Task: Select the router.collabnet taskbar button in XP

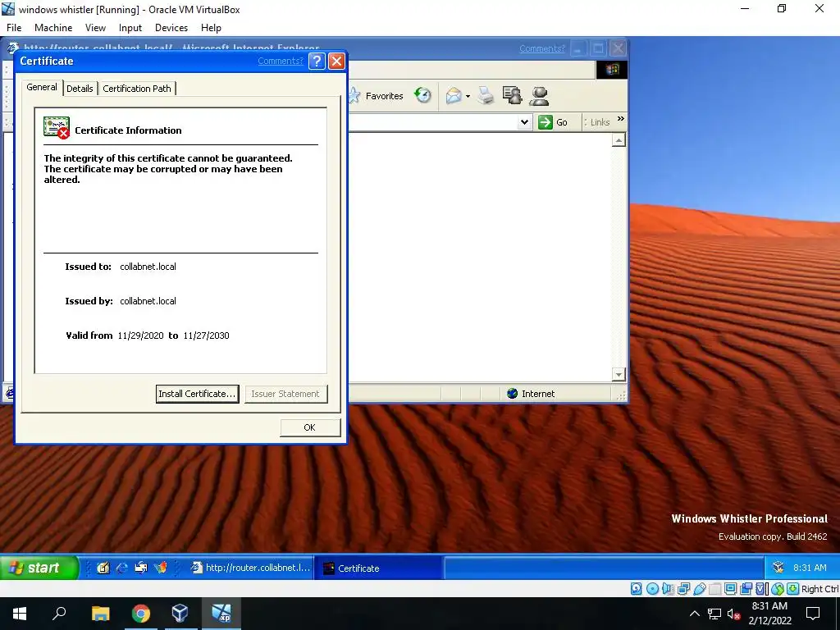Action: tap(251, 568)
